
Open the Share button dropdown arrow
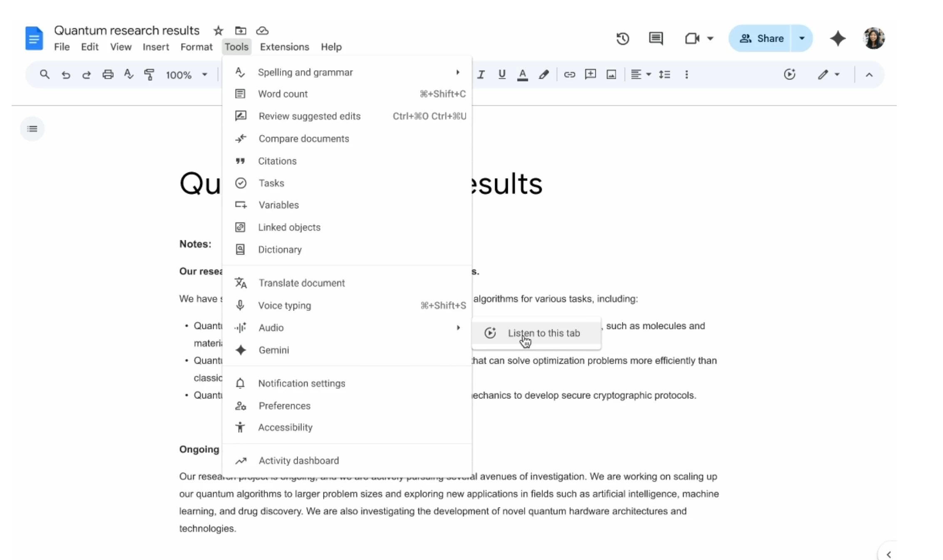[x=801, y=38]
